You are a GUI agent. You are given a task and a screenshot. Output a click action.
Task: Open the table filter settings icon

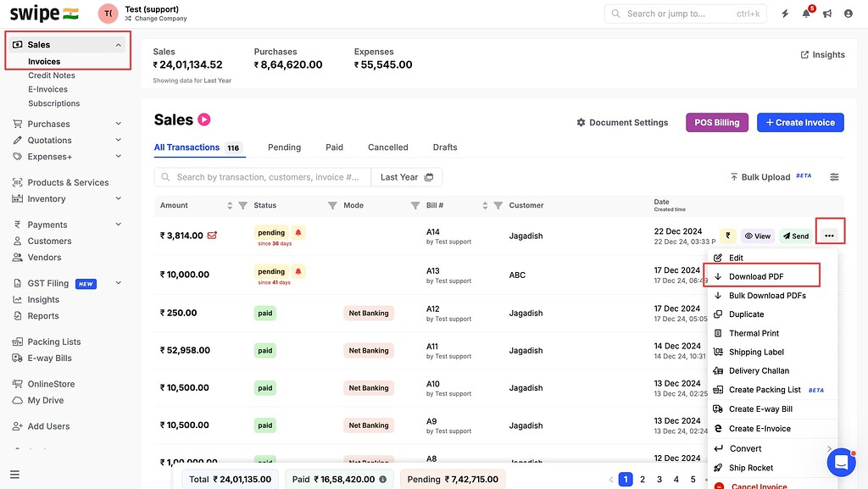click(x=835, y=177)
